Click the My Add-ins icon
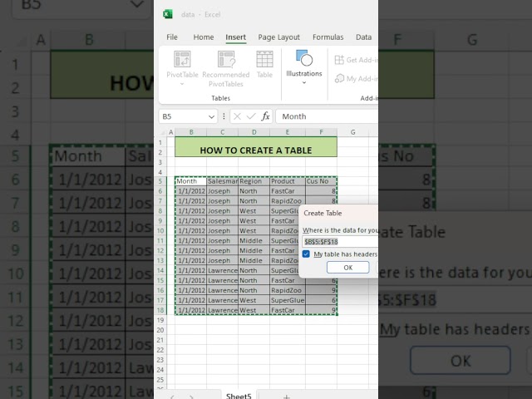532x399 pixels. [339, 79]
